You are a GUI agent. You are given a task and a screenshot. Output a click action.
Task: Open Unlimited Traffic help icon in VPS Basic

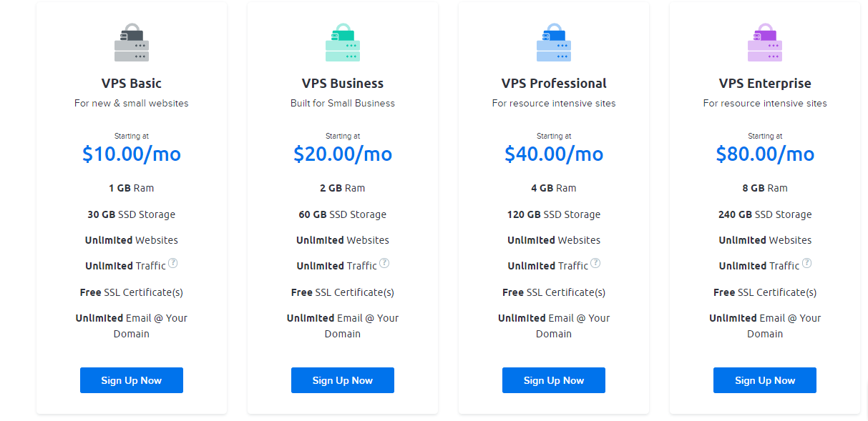[x=172, y=264]
